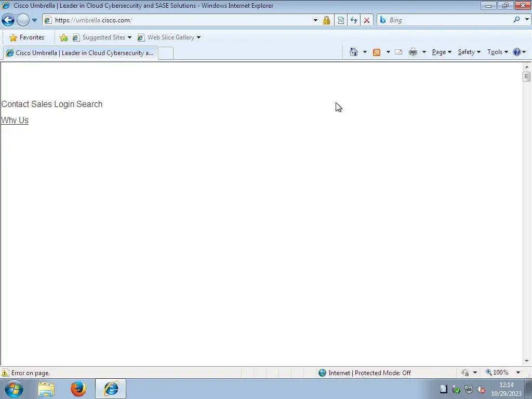
Task: Click the Why Us link
Action: click(15, 120)
